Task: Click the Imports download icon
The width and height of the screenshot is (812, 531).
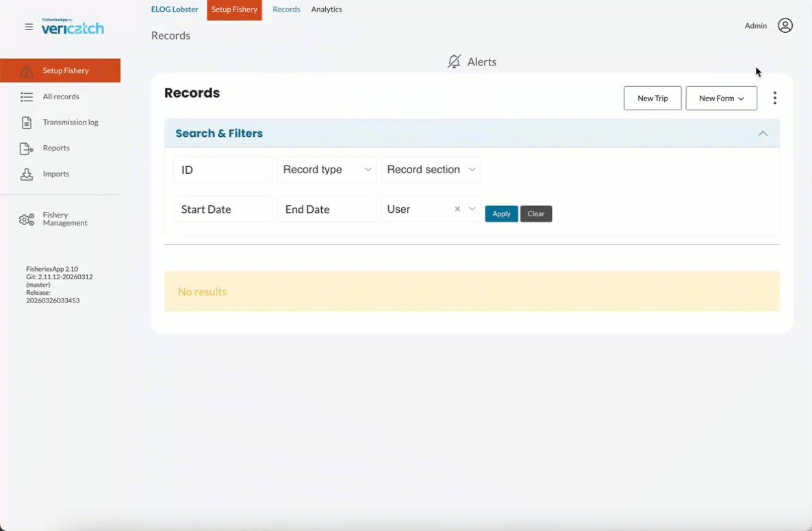Action: 27,174
